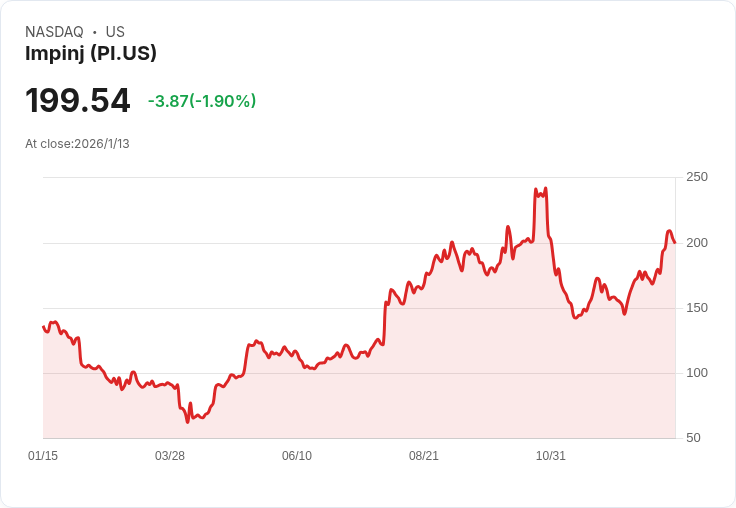Viewport: 736px width, 508px height.
Task: Select the 200 y-axis price label
Action: point(697,243)
